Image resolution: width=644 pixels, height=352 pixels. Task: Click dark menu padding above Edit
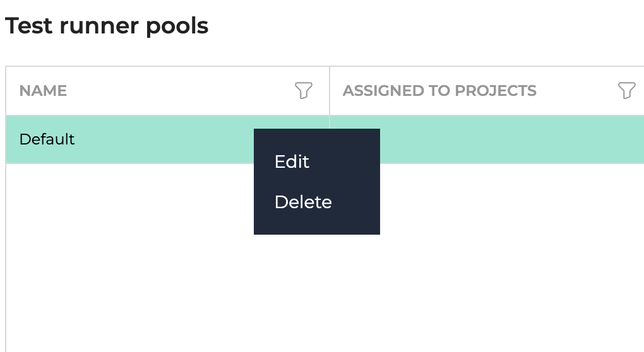point(317,139)
